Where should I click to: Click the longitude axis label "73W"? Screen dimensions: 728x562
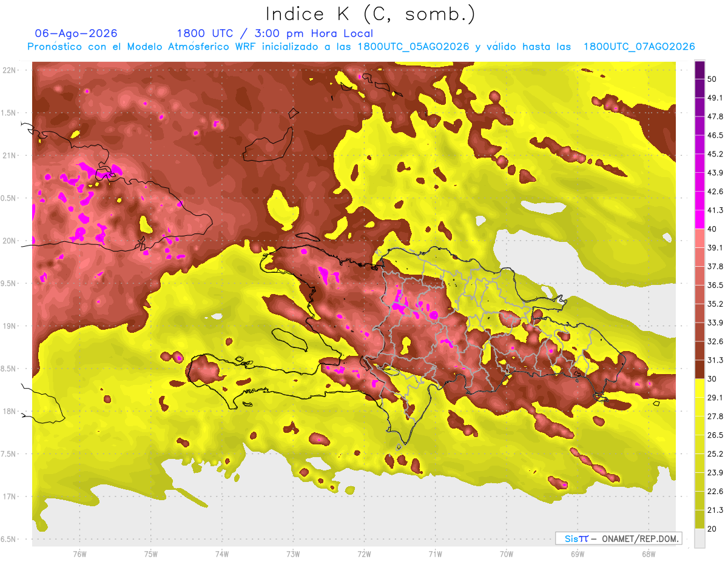tap(293, 554)
